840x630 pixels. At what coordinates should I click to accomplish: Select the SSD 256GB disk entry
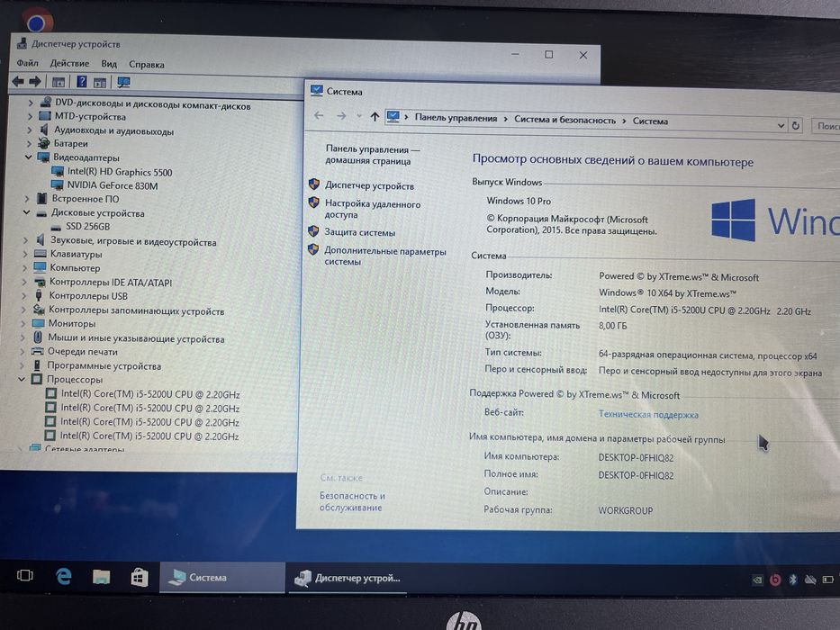87,226
